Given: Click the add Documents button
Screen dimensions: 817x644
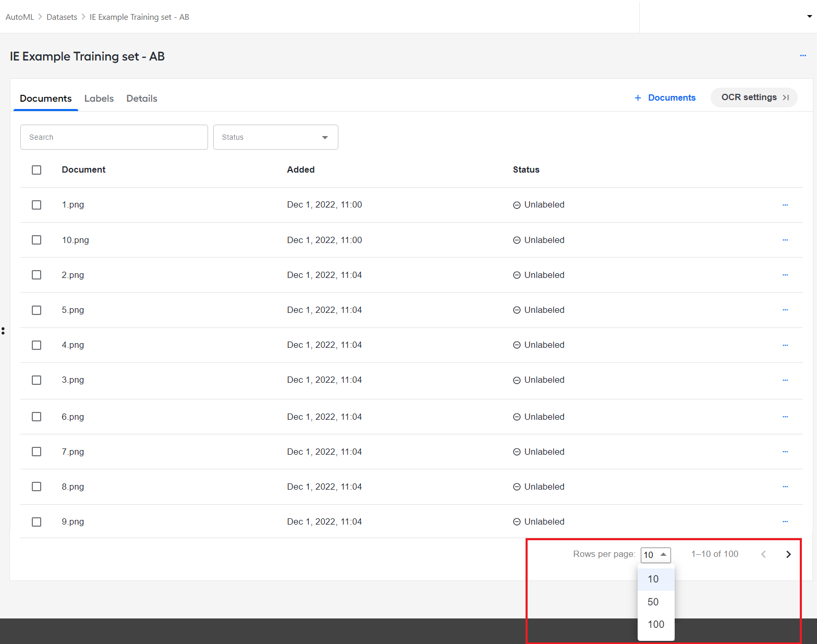Looking at the screenshot, I should [665, 98].
